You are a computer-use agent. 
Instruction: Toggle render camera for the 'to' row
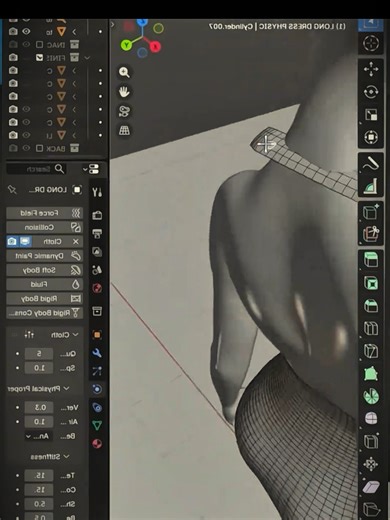tap(13, 32)
